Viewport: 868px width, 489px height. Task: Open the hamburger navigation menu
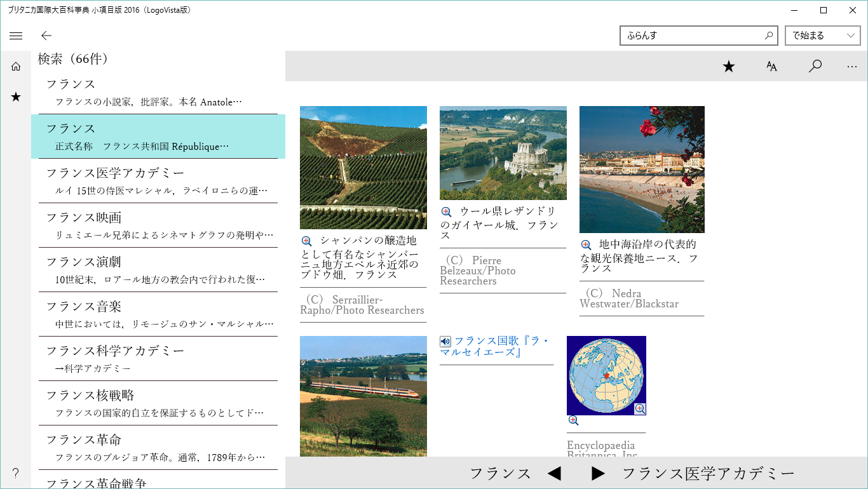click(16, 36)
